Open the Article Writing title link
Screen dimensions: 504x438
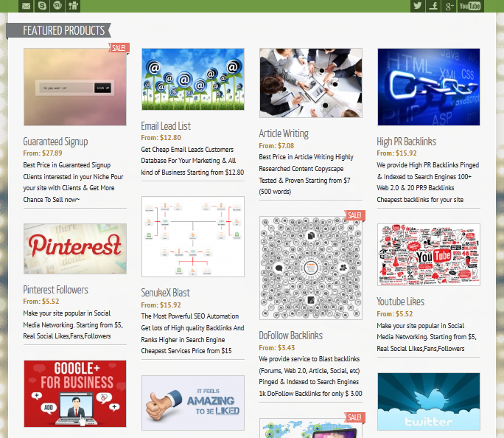[x=284, y=133]
